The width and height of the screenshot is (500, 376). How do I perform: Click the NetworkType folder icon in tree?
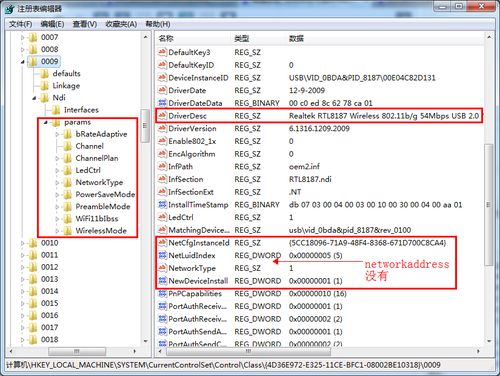pyautogui.click(x=68, y=182)
